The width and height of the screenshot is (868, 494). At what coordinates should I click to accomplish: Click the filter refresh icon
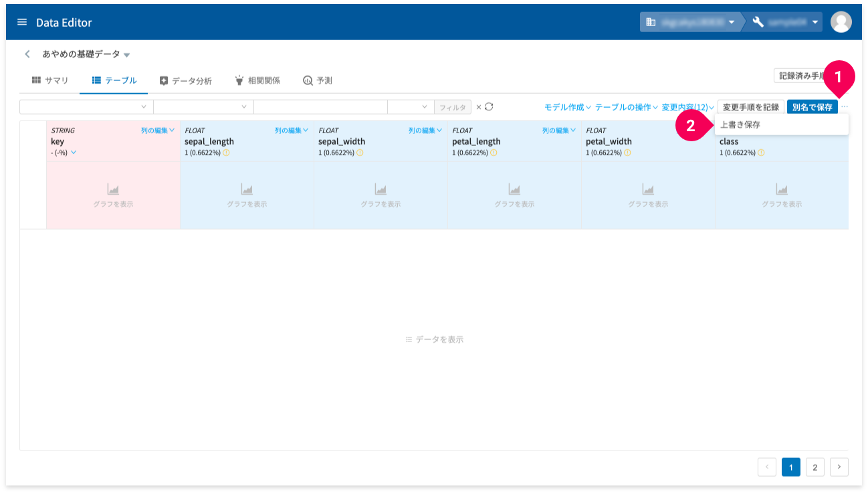tap(489, 106)
